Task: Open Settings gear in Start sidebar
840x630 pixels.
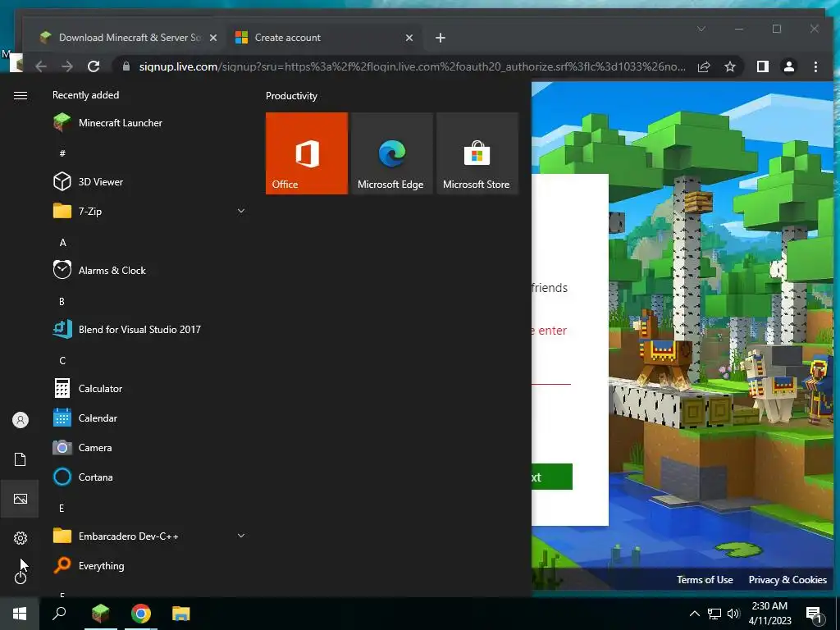Action: (x=21, y=538)
